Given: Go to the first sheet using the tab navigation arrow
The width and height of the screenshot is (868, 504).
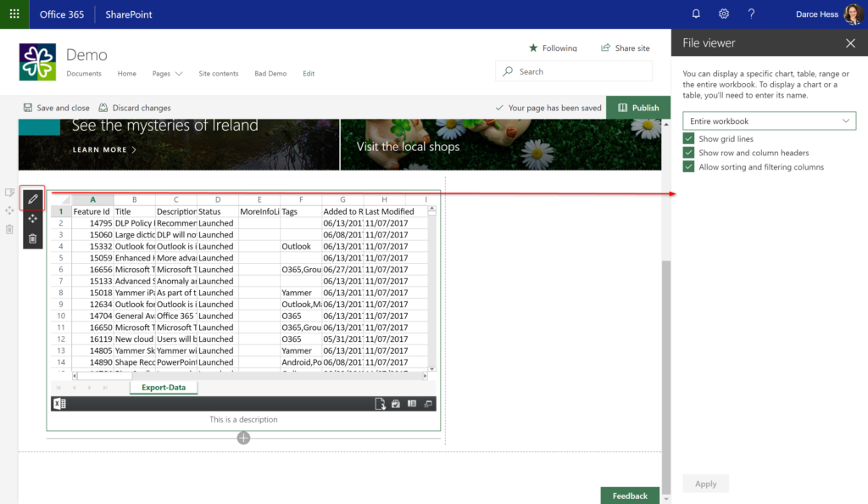Looking at the screenshot, I should [x=58, y=388].
